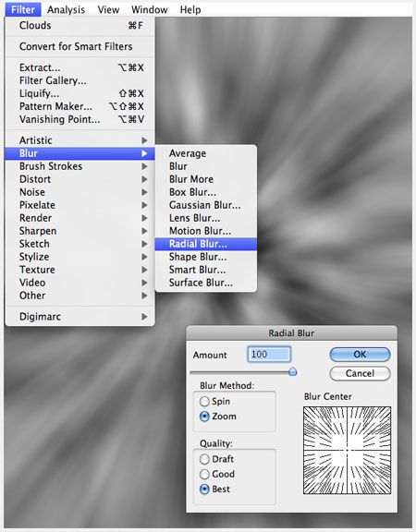The height and width of the screenshot is (532, 416).
Task: Expand the Digimarc submenu
Action: coord(80,317)
